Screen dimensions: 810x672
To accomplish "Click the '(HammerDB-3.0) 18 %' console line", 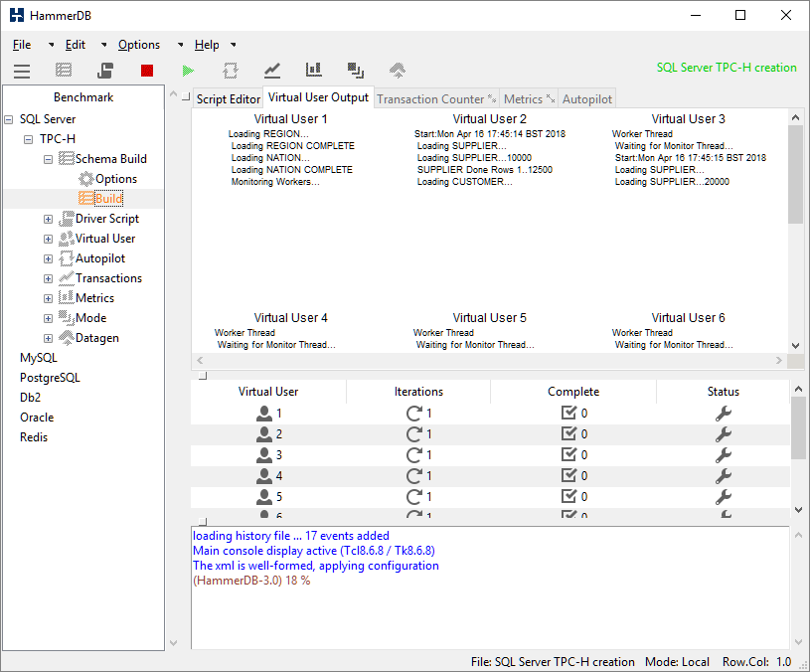I will (251, 581).
